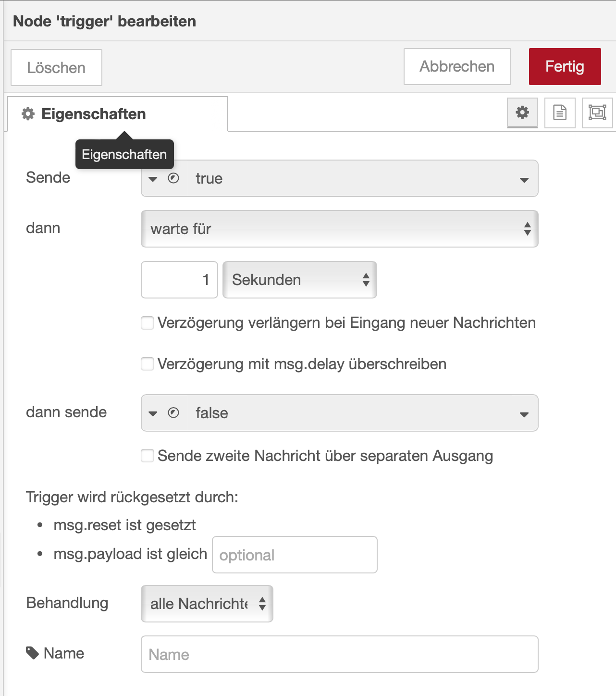Click the Fertig button
This screenshot has height=696, width=616.
click(x=565, y=66)
